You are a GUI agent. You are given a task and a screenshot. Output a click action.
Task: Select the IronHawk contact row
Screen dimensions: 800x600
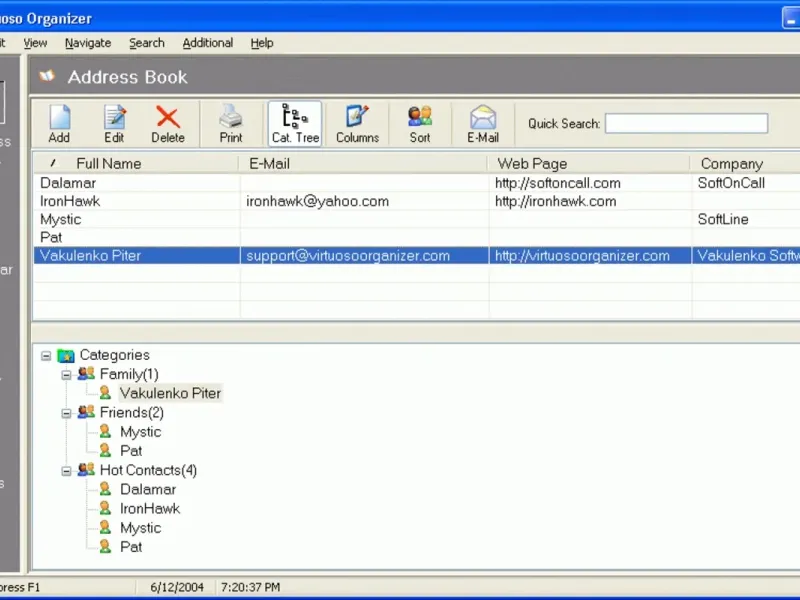tap(417, 201)
